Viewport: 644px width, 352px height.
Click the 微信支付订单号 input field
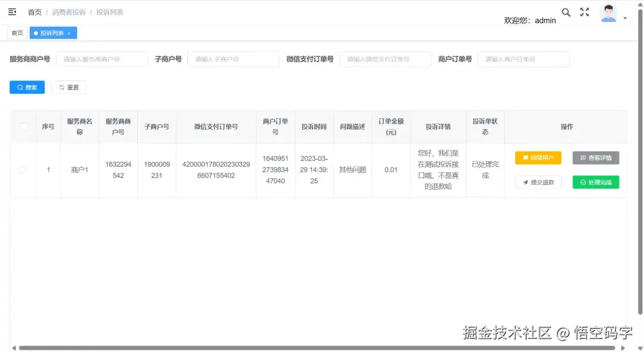pos(385,58)
